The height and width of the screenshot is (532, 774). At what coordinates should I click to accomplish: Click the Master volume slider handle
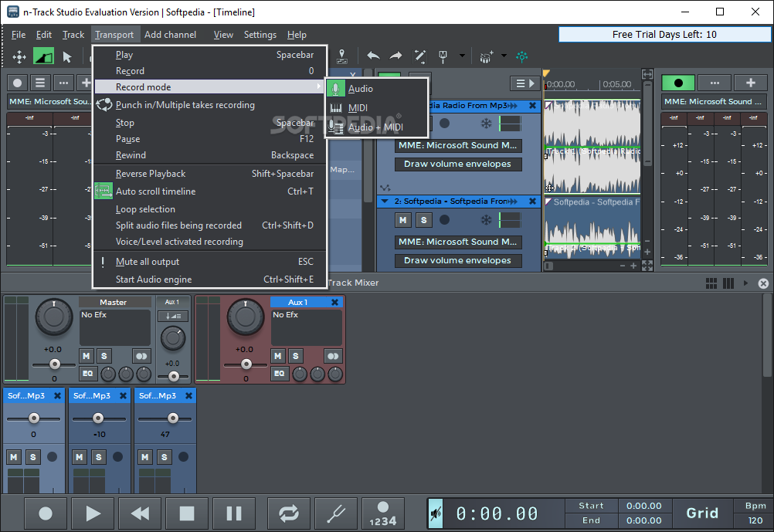pos(55,364)
